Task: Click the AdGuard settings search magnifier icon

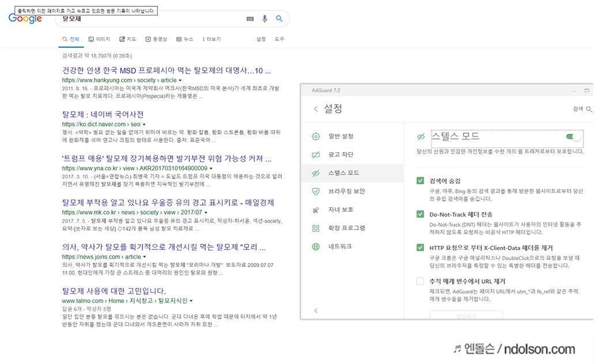Action: [589, 109]
